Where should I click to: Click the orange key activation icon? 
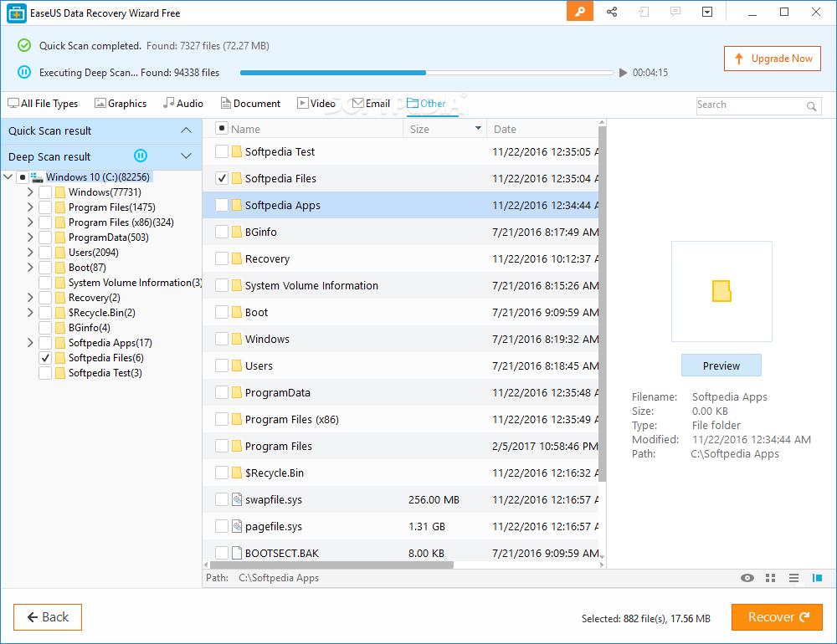tap(580, 12)
